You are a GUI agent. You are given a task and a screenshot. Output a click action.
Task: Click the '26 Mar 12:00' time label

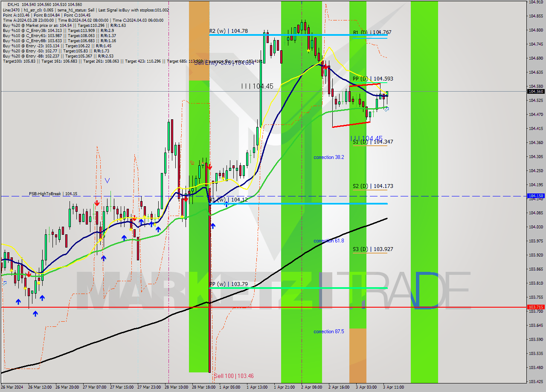point(40,387)
